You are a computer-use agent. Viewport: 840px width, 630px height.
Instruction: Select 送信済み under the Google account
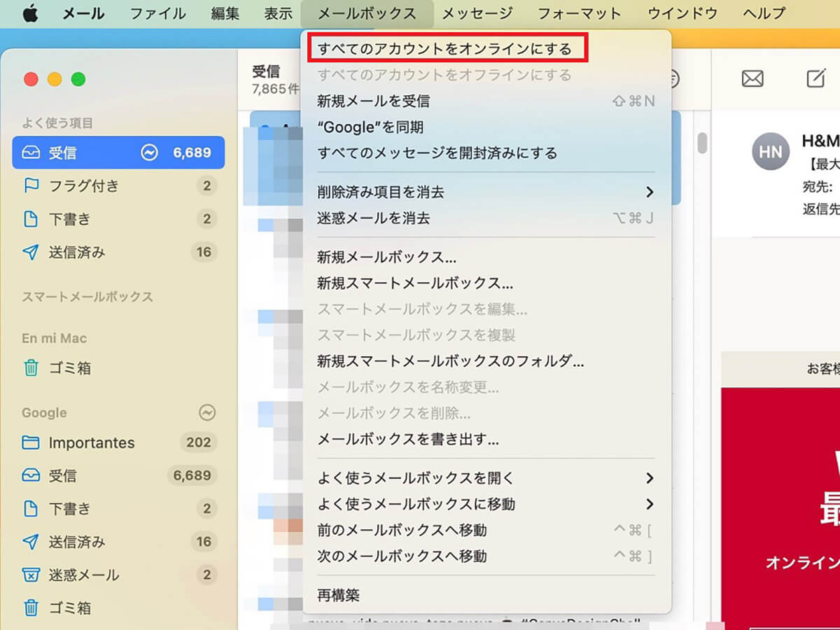click(118, 542)
